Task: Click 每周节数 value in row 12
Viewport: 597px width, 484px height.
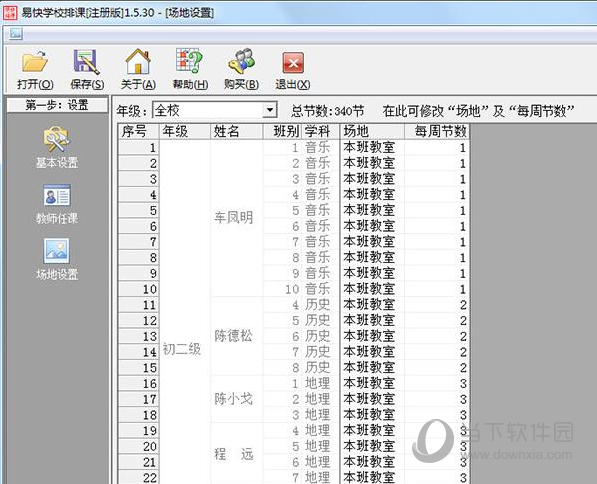Action: click(x=436, y=321)
